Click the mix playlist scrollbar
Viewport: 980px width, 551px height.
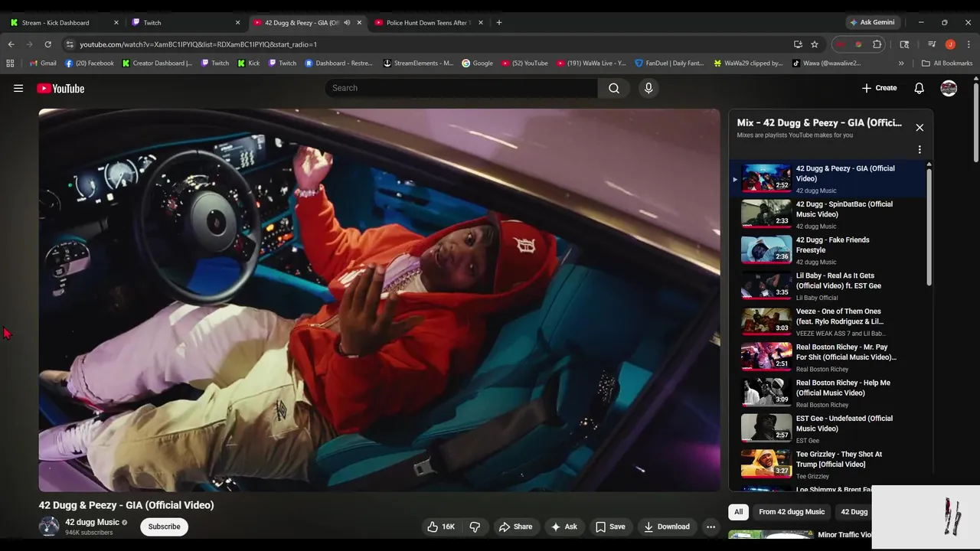[929, 226]
